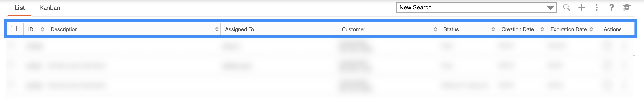Click the magnifying glass search icon
The height and width of the screenshot is (98, 644).
(567, 7)
